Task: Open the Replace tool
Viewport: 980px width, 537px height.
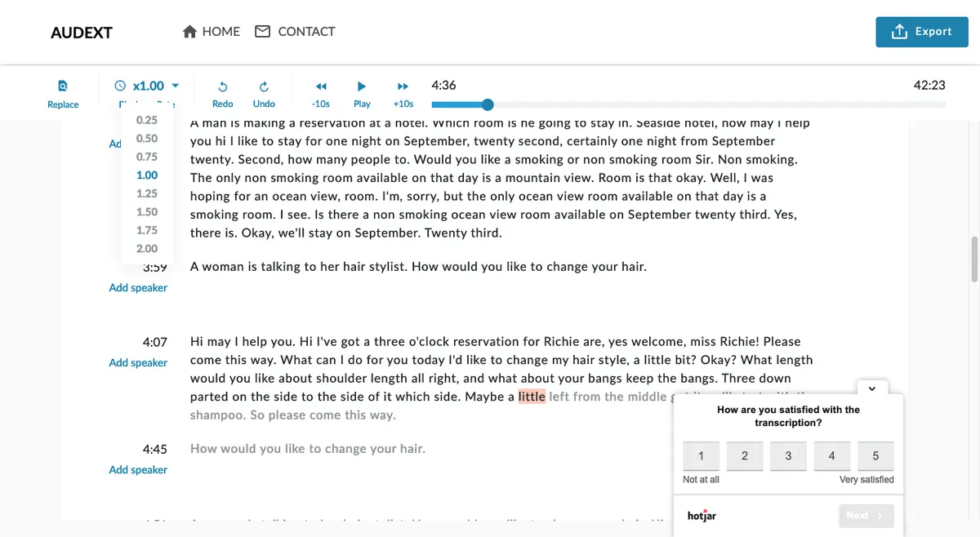Action: coord(63,93)
